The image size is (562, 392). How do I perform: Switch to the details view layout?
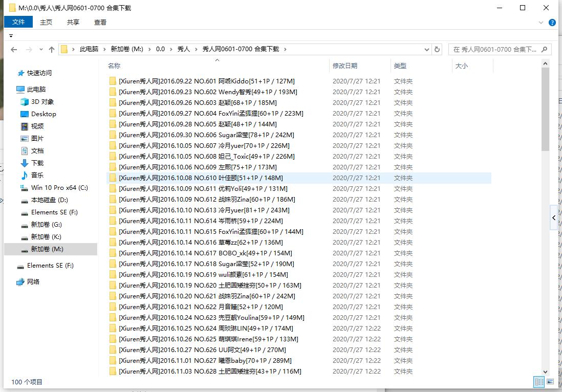point(538,382)
